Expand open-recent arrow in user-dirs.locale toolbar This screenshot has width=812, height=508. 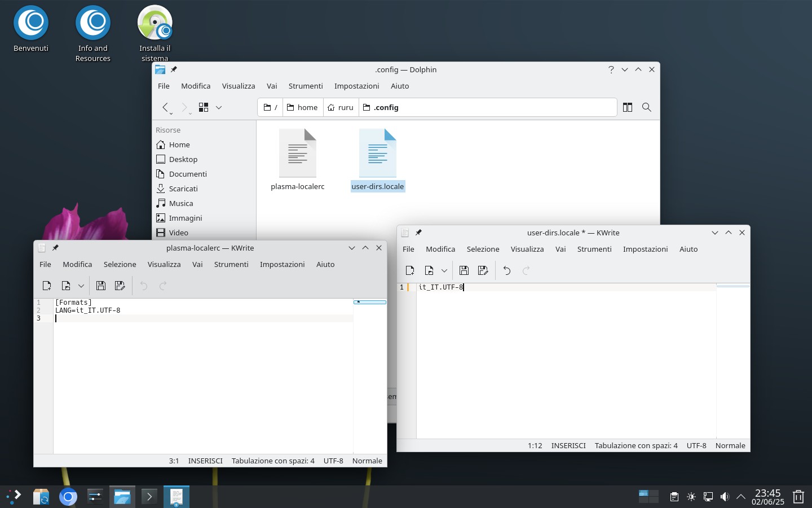click(444, 270)
